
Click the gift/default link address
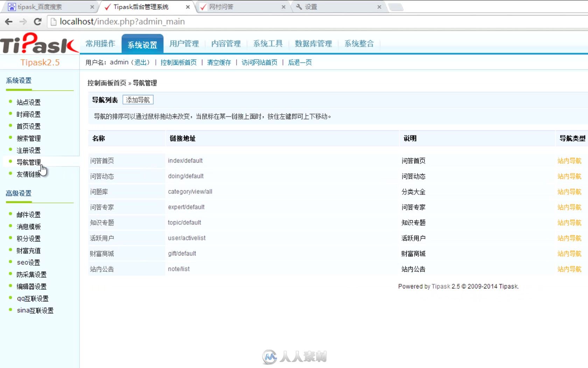182,254
